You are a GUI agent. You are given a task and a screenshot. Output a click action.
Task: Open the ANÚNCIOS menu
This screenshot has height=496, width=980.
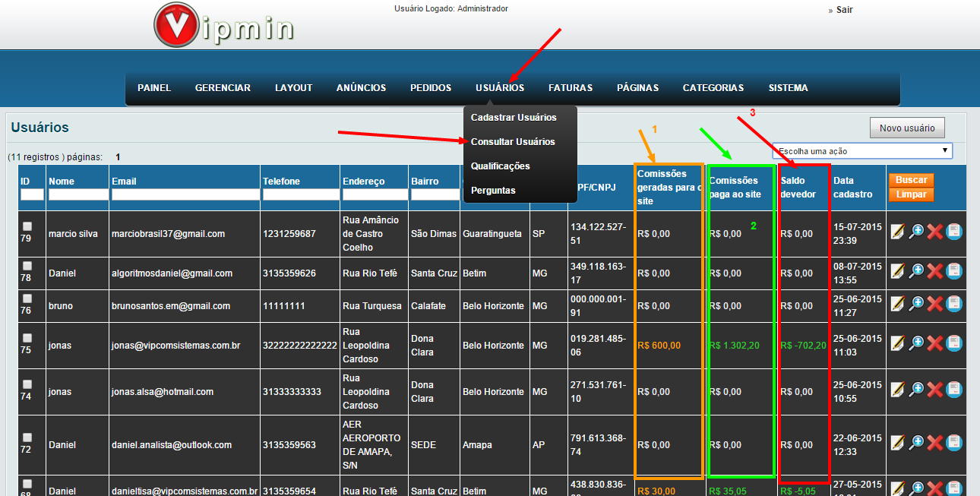(x=362, y=88)
